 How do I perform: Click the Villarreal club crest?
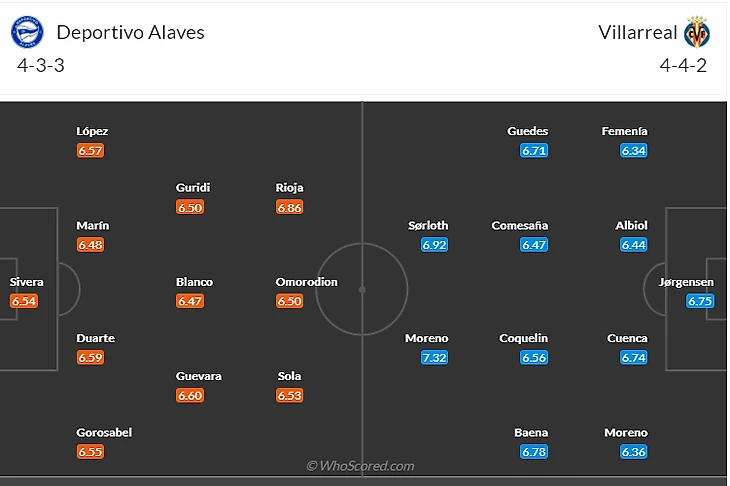pos(697,33)
